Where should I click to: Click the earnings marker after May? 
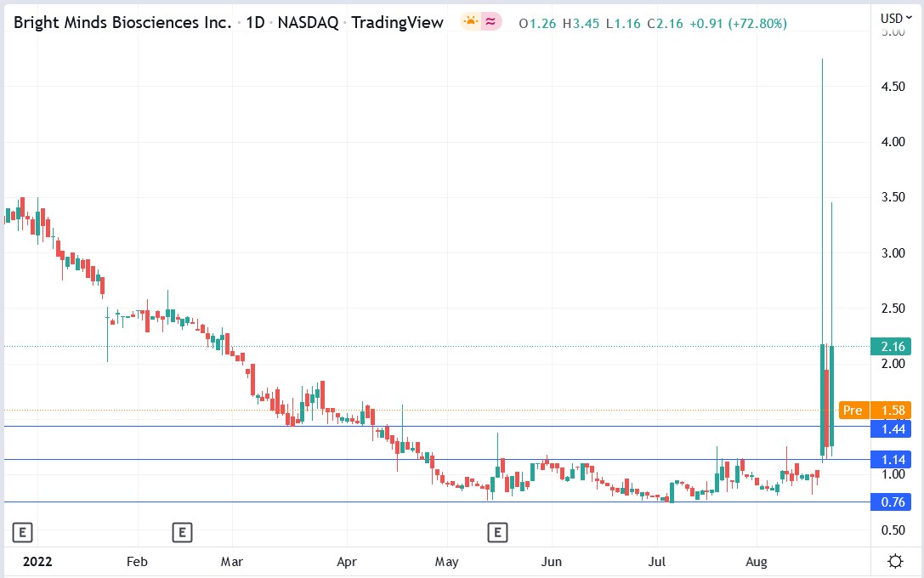(496, 533)
